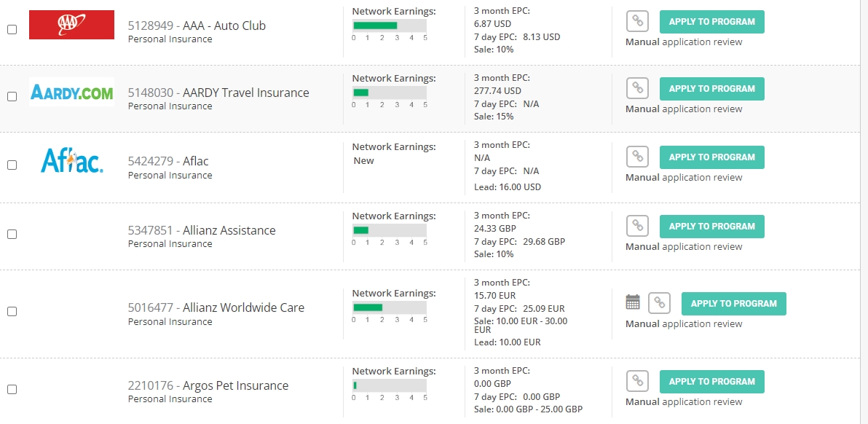
Task: Apply to the Allianz Assistance program
Action: tap(712, 227)
